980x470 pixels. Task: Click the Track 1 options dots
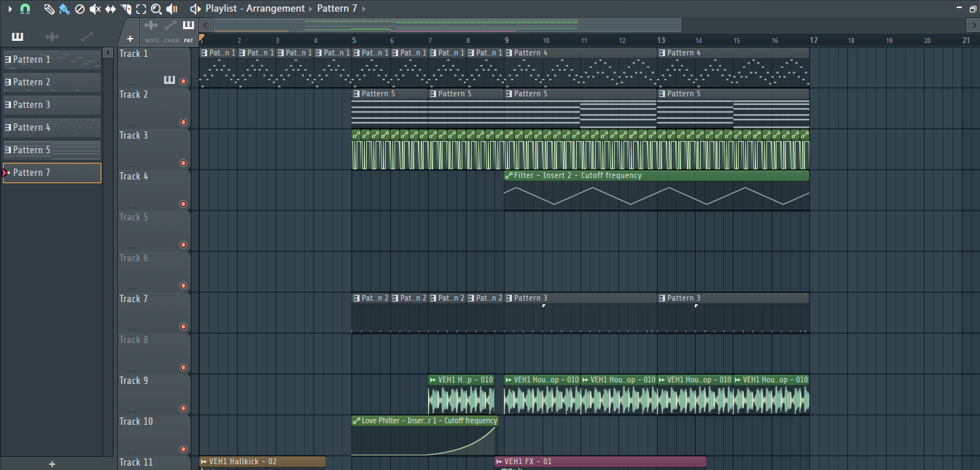pos(133,85)
